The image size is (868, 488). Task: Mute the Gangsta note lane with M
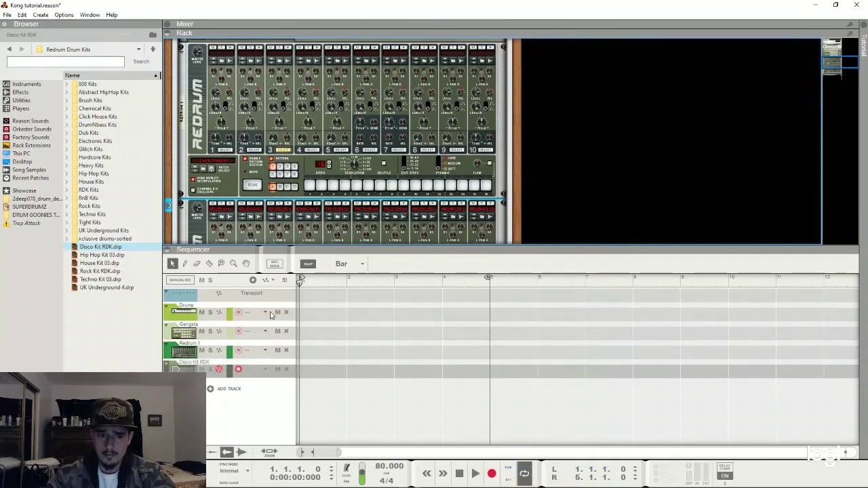coord(277,331)
